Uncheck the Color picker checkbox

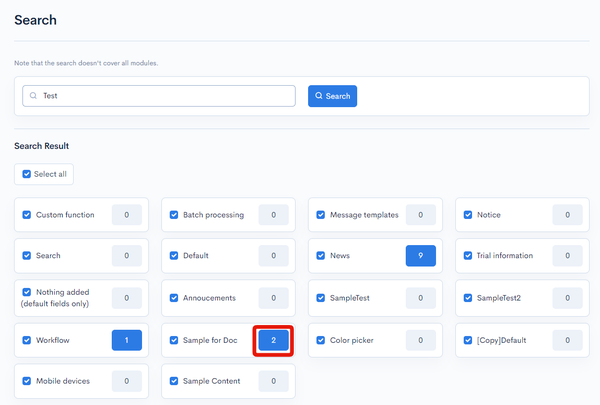tap(321, 340)
